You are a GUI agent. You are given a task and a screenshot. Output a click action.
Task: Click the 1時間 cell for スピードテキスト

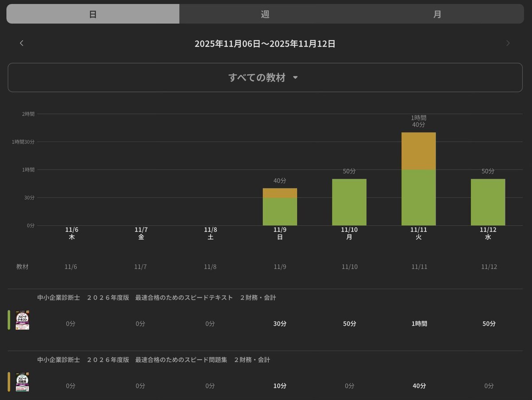click(x=419, y=324)
